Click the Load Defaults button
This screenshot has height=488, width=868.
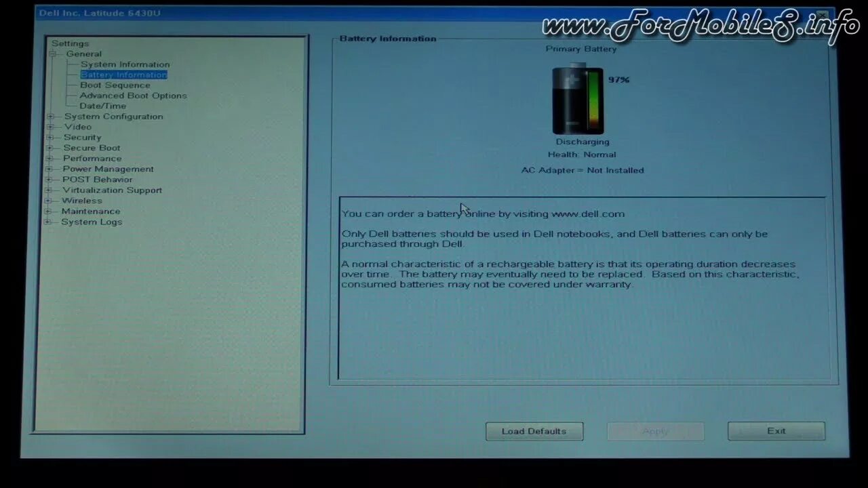534,431
